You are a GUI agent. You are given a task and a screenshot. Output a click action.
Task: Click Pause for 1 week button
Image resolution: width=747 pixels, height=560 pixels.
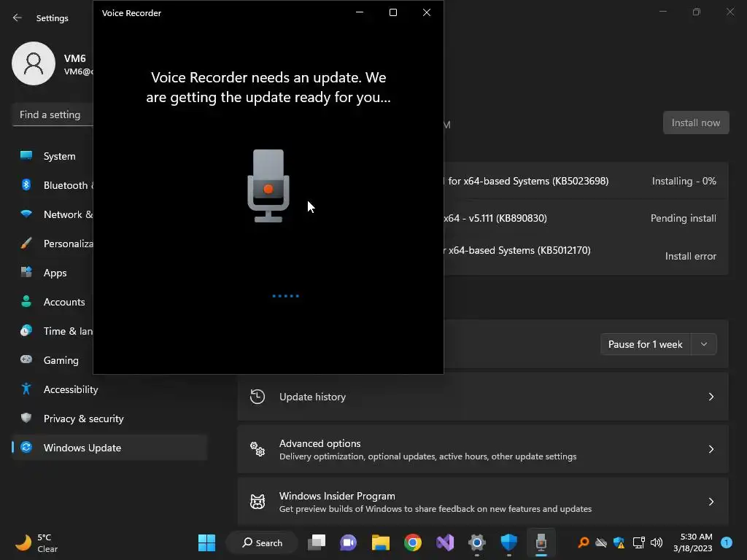pos(645,344)
